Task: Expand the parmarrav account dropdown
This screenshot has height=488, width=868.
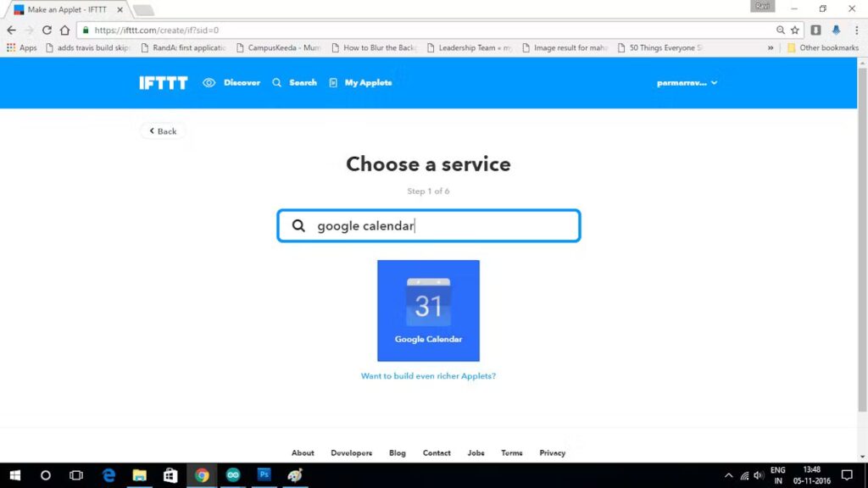Action: (x=687, y=83)
